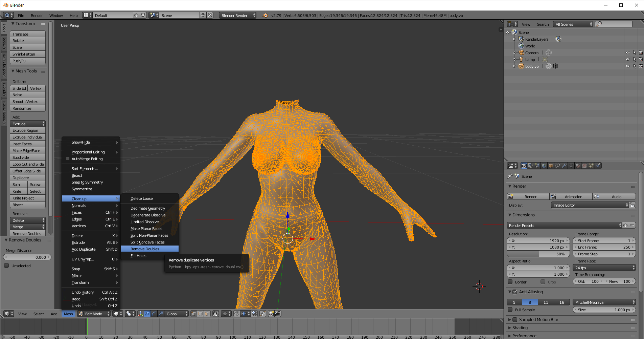This screenshot has width=644, height=339.
Task: Open the Blender Render engine dropdown
Action: 237,15
